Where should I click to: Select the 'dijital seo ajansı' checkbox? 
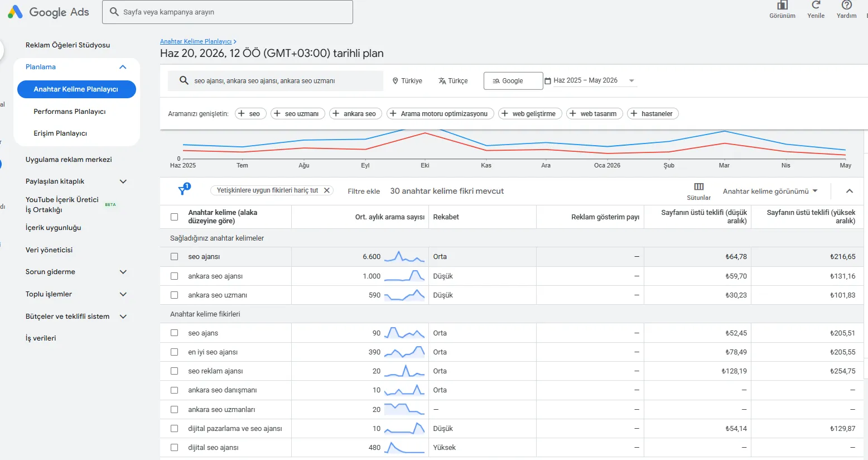174,448
